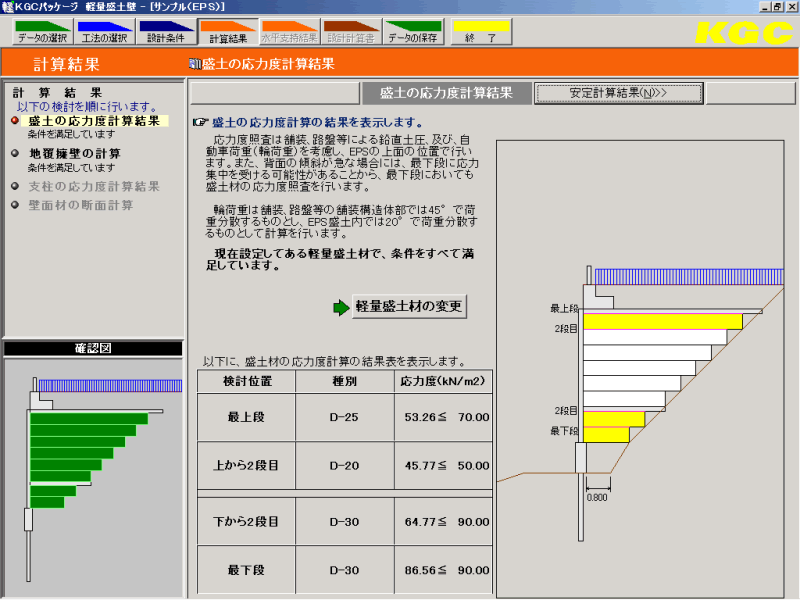
Task: Select the 計算結果 toolbar step
Action: [228, 32]
